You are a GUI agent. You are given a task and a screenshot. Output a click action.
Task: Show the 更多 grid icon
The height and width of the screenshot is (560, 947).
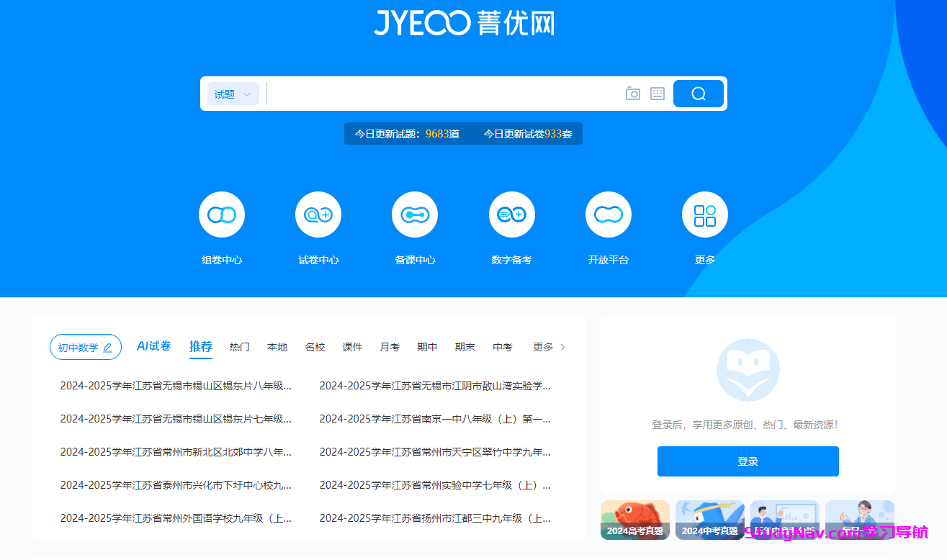point(705,214)
